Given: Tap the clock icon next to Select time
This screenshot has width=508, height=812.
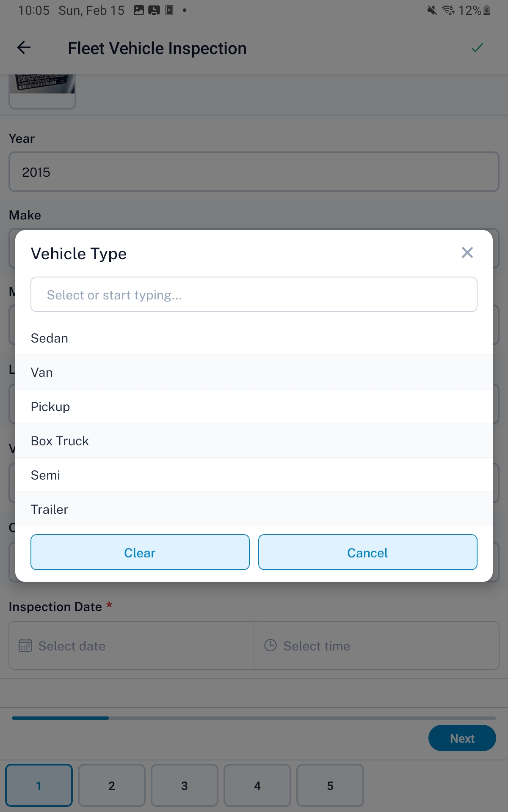Looking at the screenshot, I should click(271, 645).
